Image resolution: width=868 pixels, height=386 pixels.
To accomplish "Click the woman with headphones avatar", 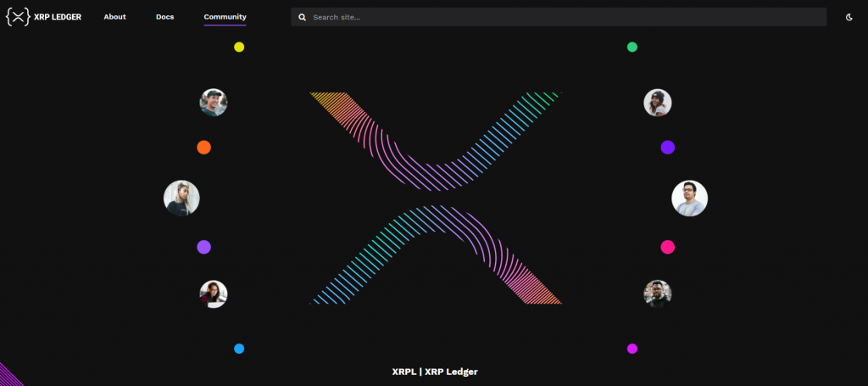I will tap(214, 294).
